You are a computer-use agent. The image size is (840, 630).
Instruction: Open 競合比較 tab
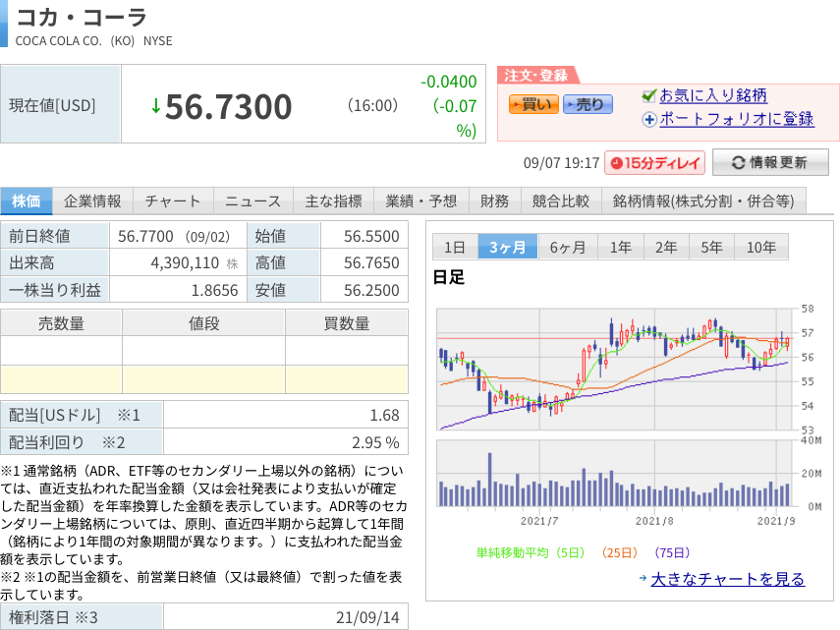[561, 200]
